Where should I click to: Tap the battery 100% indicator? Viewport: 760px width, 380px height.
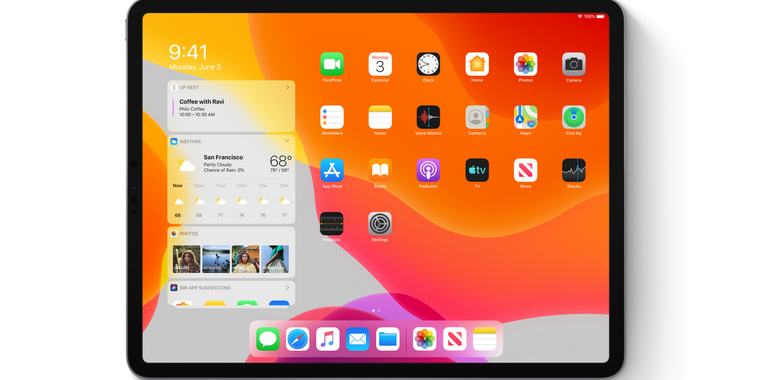594,16
